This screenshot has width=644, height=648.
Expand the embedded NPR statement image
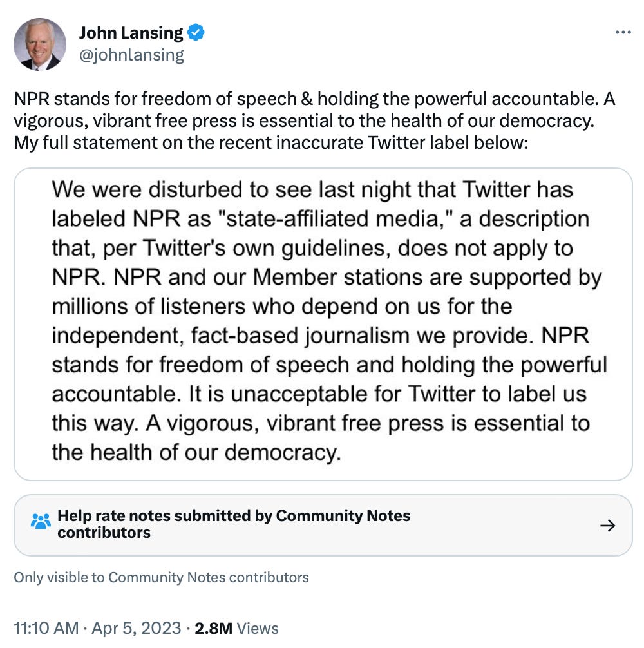[x=323, y=324]
